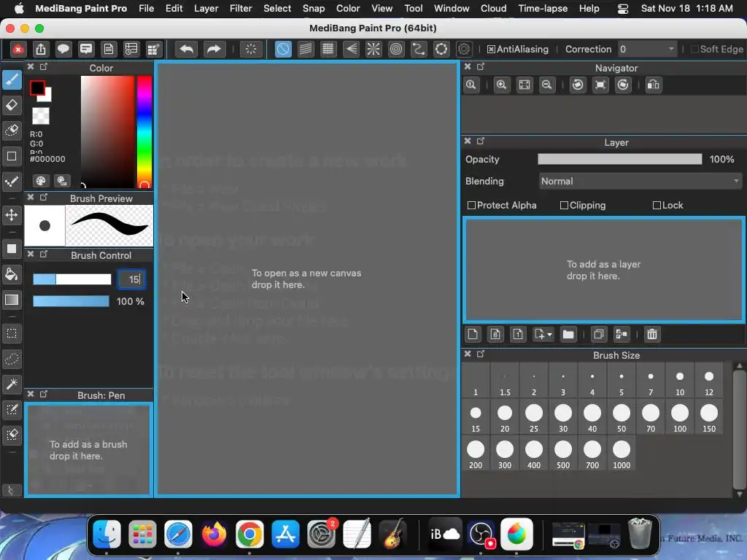The height and width of the screenshot is (560, 747).
Task: Turn snap off with the circle-slash icon
Action: coord(283,49)
